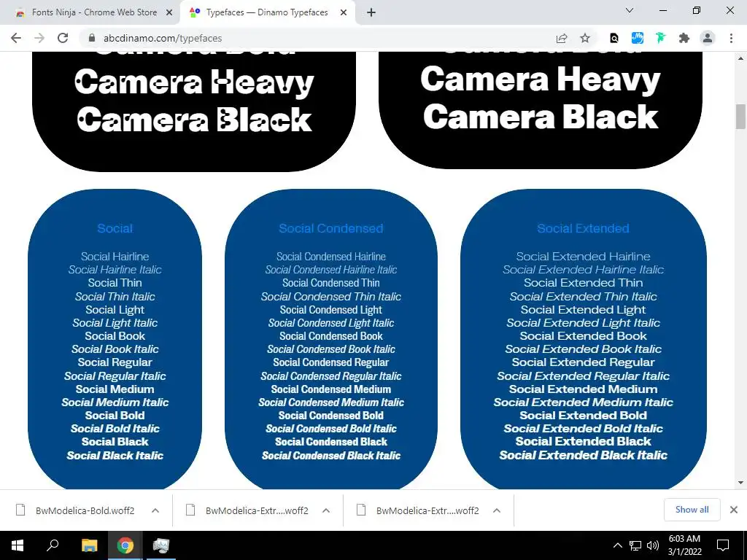Open the Chrome profile avatar
747x560 pixels.
[x=708, y=38]
